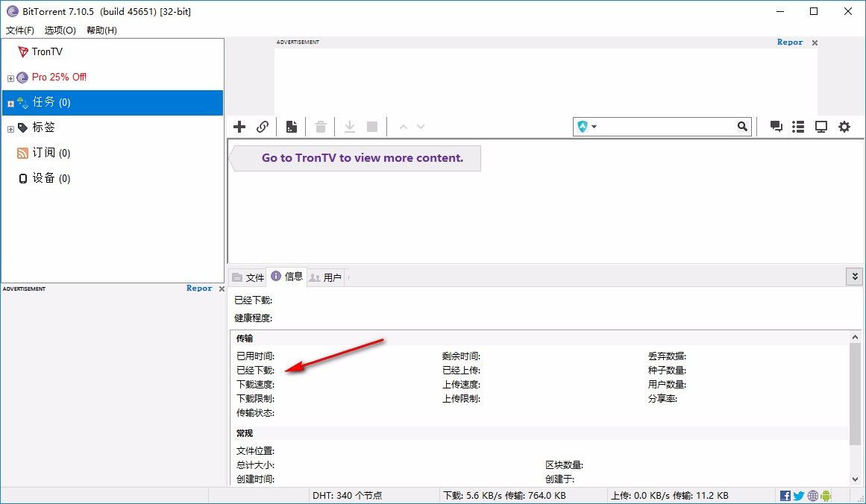Click DHT: 340 个节点 status entry

348,496
